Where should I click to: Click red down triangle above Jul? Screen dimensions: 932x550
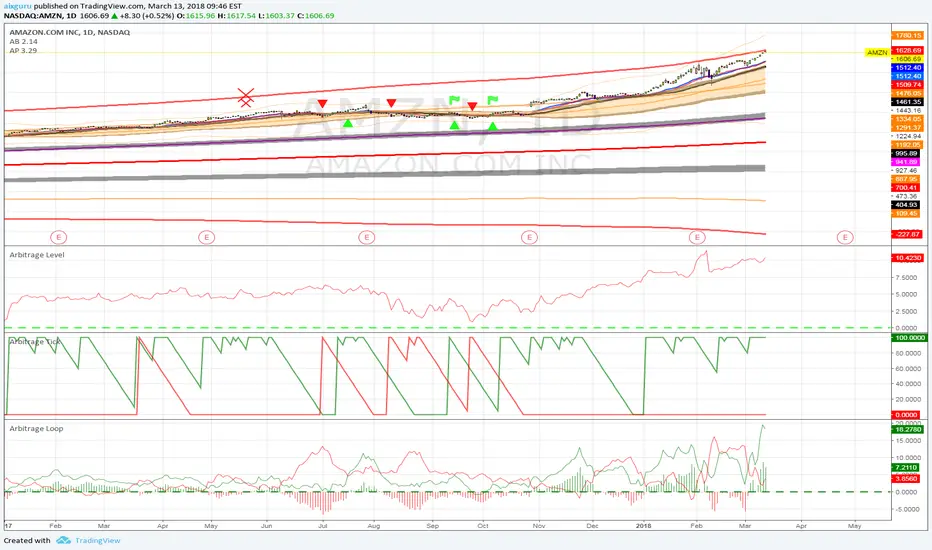[322, 103]
